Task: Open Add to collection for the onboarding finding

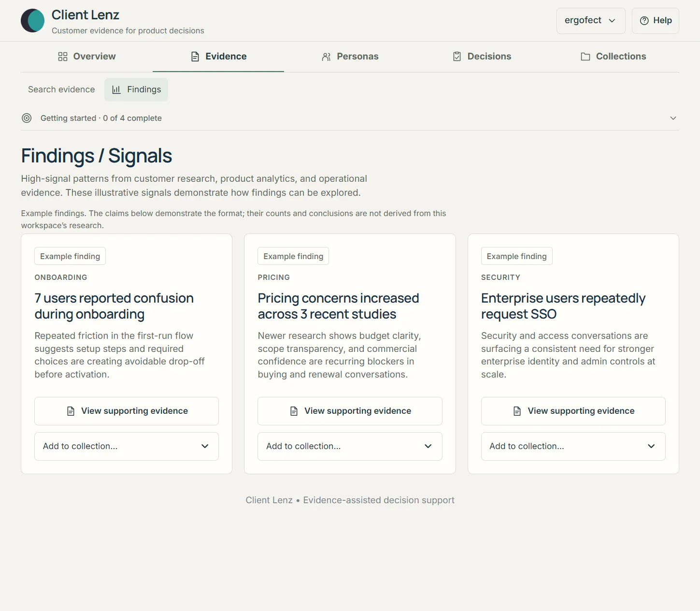Action: 127,446
